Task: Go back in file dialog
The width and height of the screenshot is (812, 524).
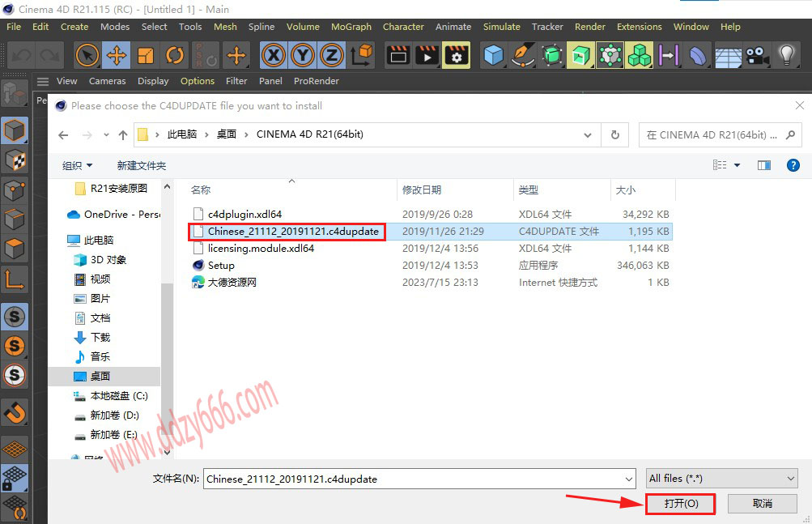Action: (x=63, y=135)
